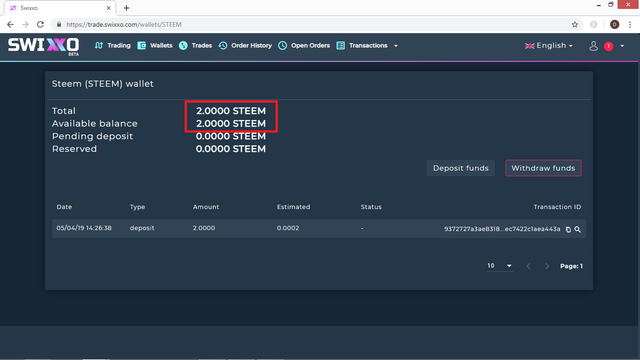
Task: Click the Date column header
Action: tap(64, 207)
